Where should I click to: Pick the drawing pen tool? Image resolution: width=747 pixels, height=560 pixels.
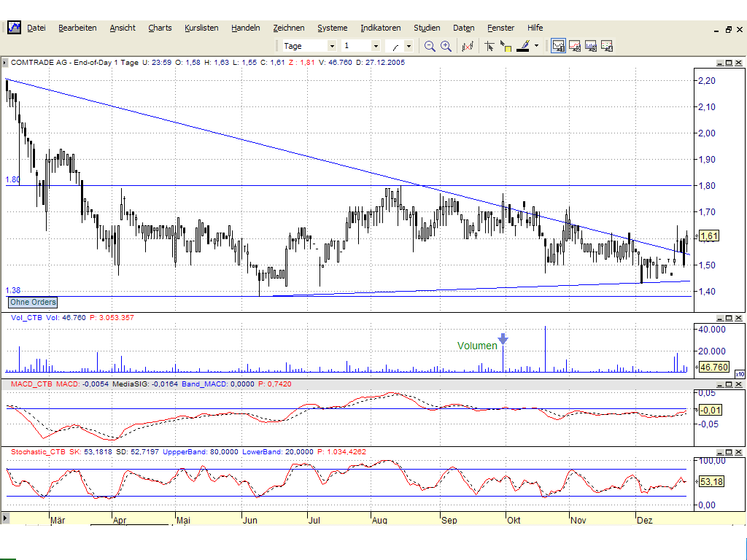[524, 45]
